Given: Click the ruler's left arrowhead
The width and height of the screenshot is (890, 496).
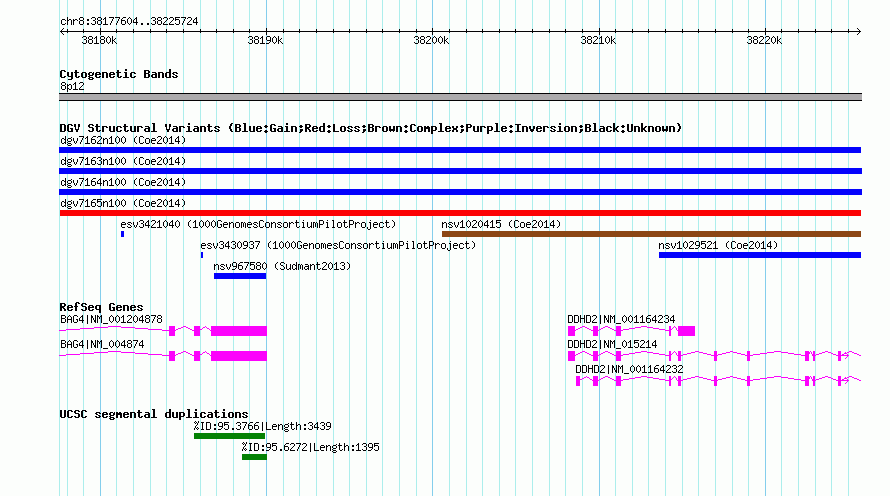Looking at the screenshot, I should (62, 31).
